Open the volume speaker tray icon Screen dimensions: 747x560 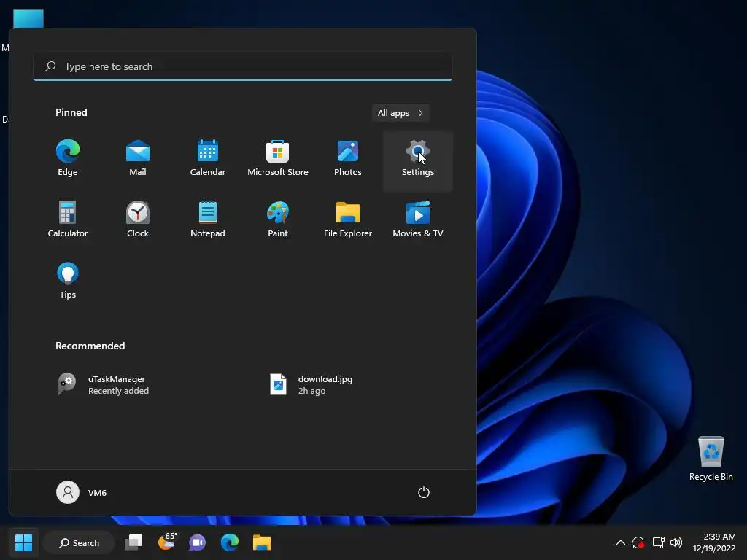pyautogui.click(x=676, y=542)
